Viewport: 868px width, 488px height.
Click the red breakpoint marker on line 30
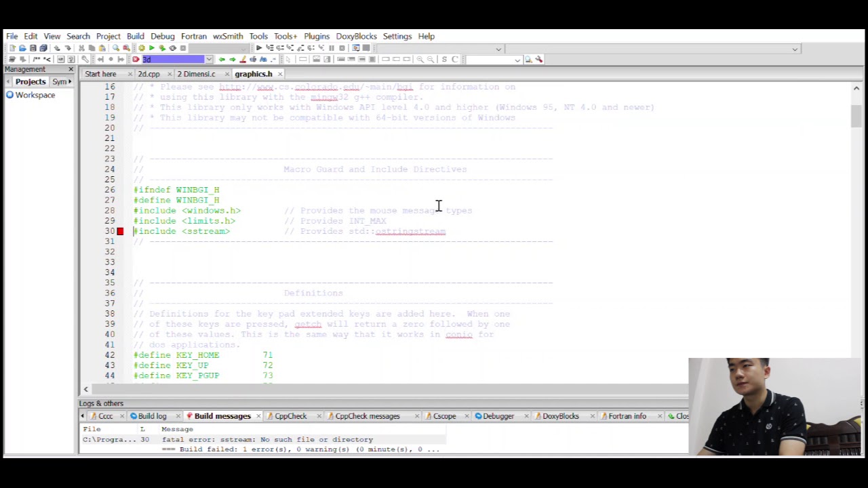pyautogui.click(x=120, y=232)
